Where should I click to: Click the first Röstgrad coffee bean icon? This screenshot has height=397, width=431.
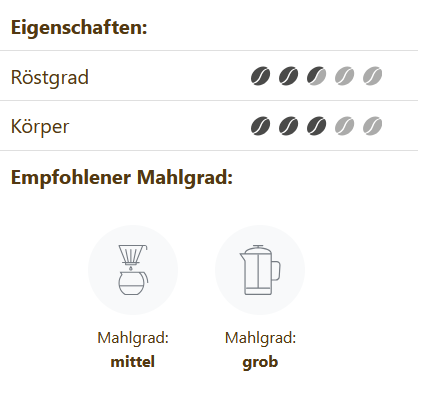coord(260,76)
